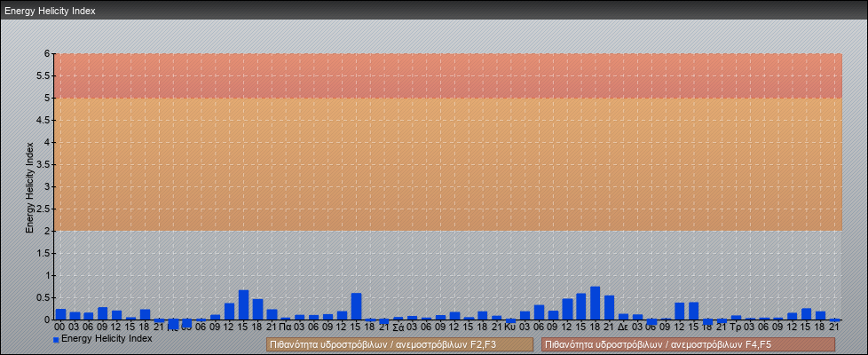Click the Κυ day label on x-axis
868x355 pixels.
(x=511, y=327)
